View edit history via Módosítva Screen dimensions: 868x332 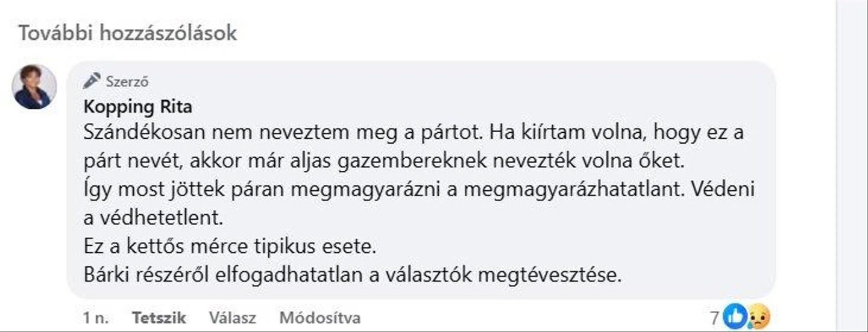coord(320,318)
